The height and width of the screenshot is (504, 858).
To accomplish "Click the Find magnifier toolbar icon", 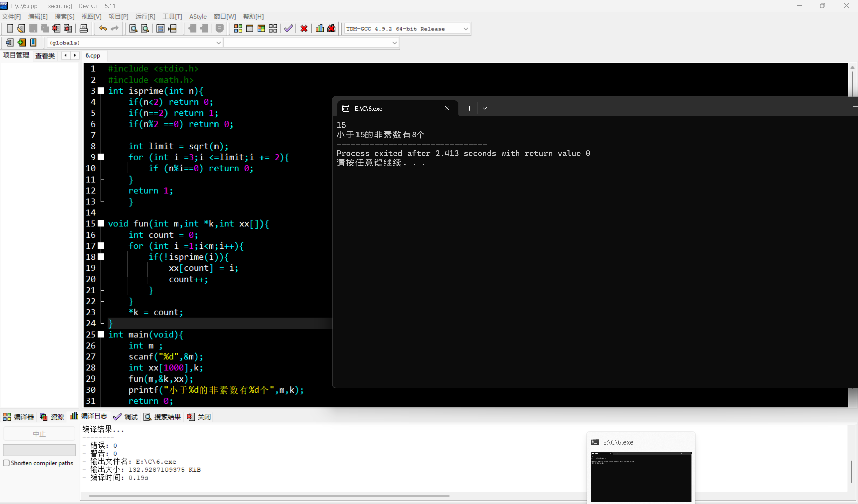I will [133, 29].
